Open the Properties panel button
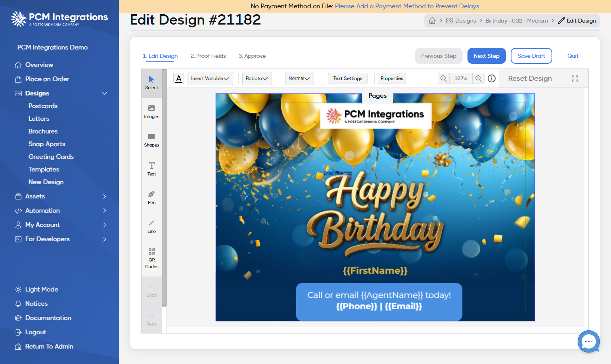Screen dimensions: 611x364 pyautogui.click(x=392, y=78)
